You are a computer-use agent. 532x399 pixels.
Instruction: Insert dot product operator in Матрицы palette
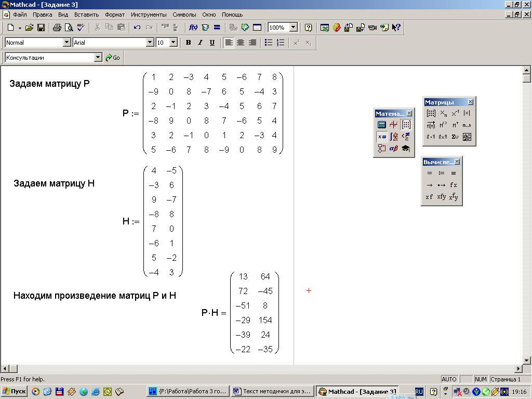tap(431, 137)
